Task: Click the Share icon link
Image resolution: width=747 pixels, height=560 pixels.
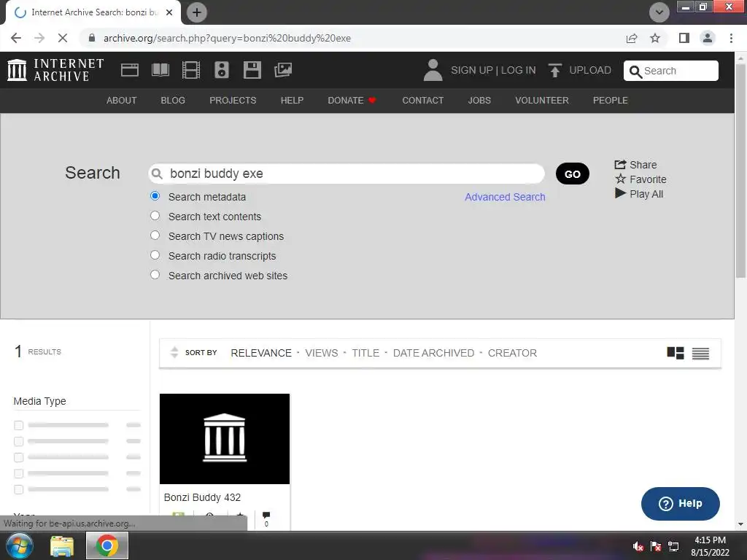Action: [636, 165]
